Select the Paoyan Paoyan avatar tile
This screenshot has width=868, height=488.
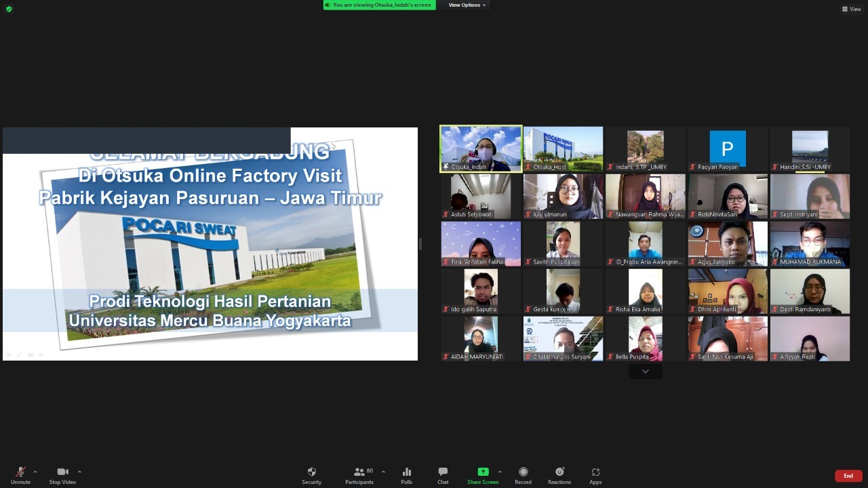pyautogui.click(x=728, y=149)
